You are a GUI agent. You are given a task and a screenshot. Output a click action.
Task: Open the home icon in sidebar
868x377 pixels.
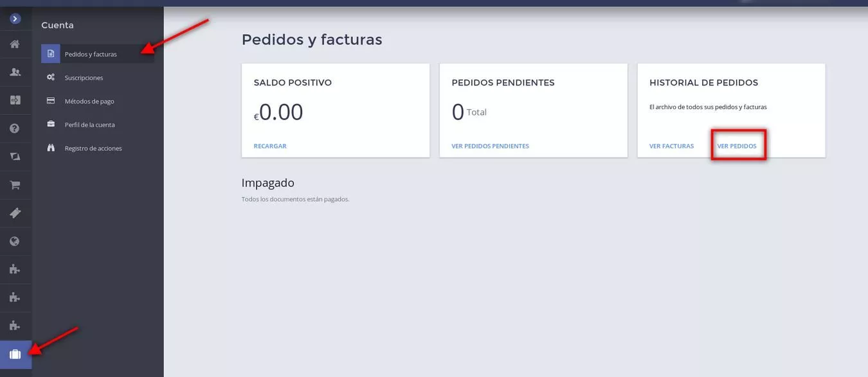tap(15, 44)
